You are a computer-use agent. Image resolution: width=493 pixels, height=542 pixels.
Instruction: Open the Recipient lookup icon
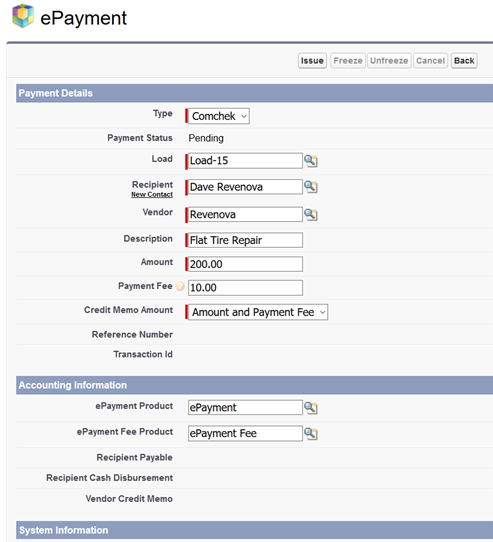[x=310, y=187]
